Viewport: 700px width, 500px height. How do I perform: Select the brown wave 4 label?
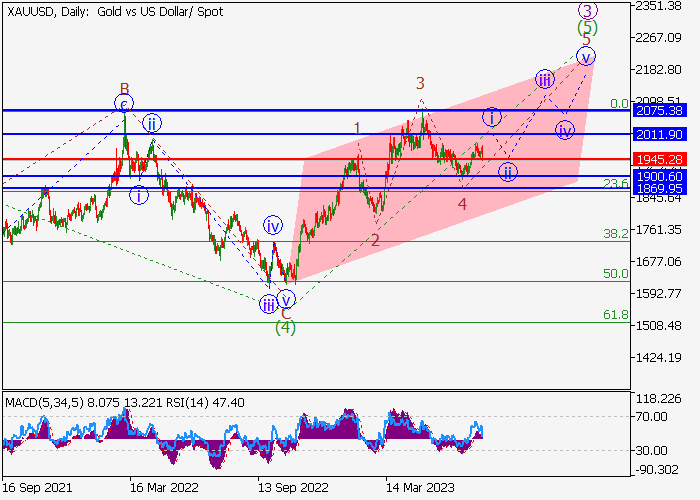(x=462, y=204)
